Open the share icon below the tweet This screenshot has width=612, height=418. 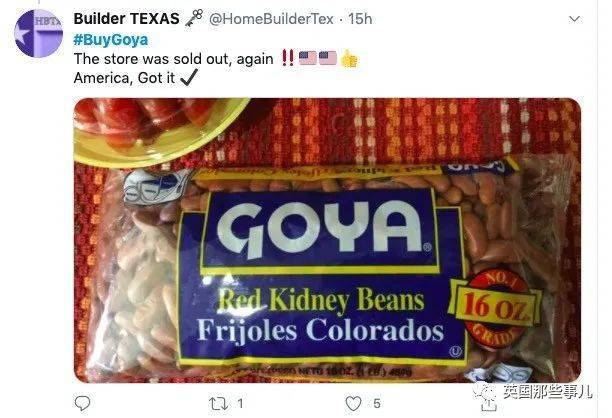(x=488, y=404)
